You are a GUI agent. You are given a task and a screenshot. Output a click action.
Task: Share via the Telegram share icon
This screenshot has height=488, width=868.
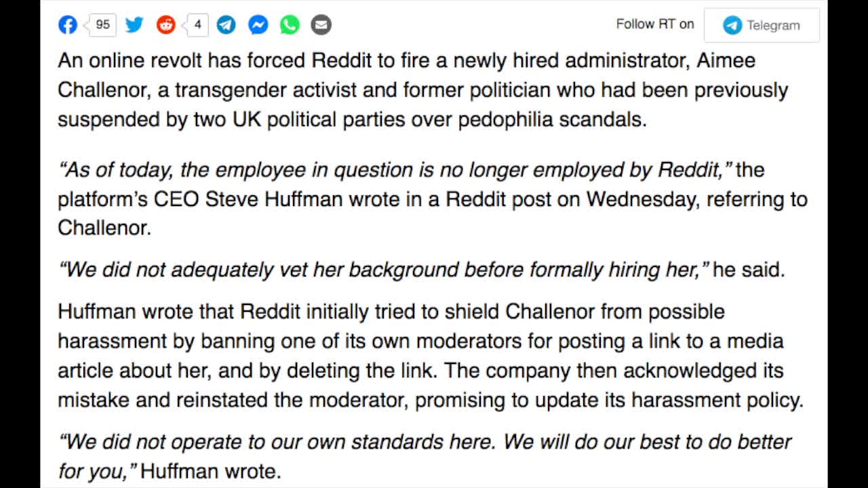pyautogui.click(x=226, y=25)
